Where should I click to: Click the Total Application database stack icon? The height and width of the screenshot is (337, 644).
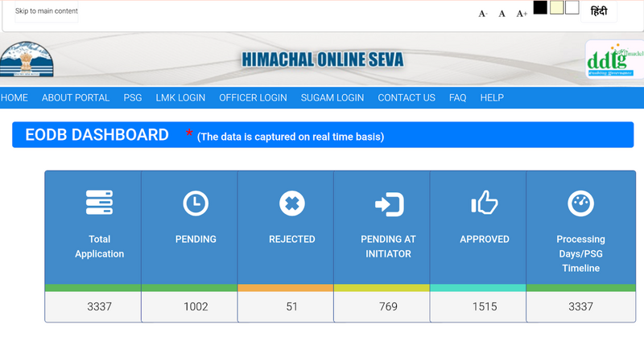point(99,203)
